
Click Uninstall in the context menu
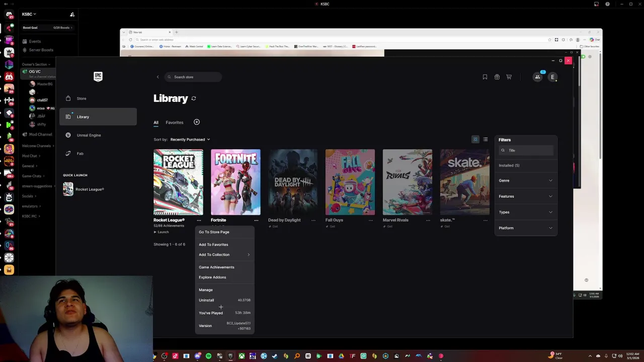(224, 300)
